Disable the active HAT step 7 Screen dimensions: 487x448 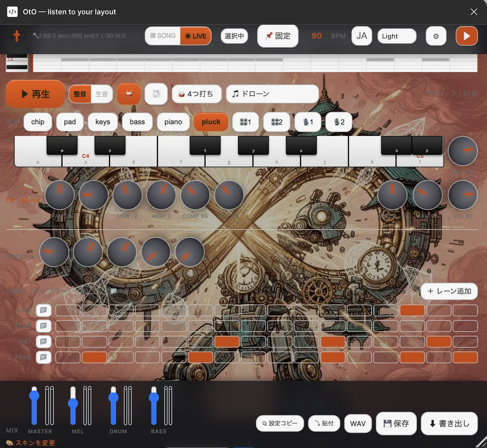(x=227, y=342)
